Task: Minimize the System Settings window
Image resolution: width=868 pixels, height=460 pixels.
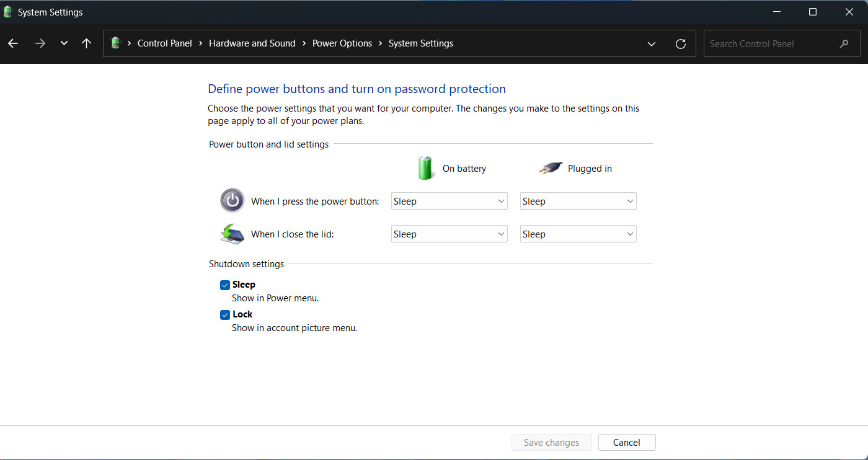Action: [777, 12]
